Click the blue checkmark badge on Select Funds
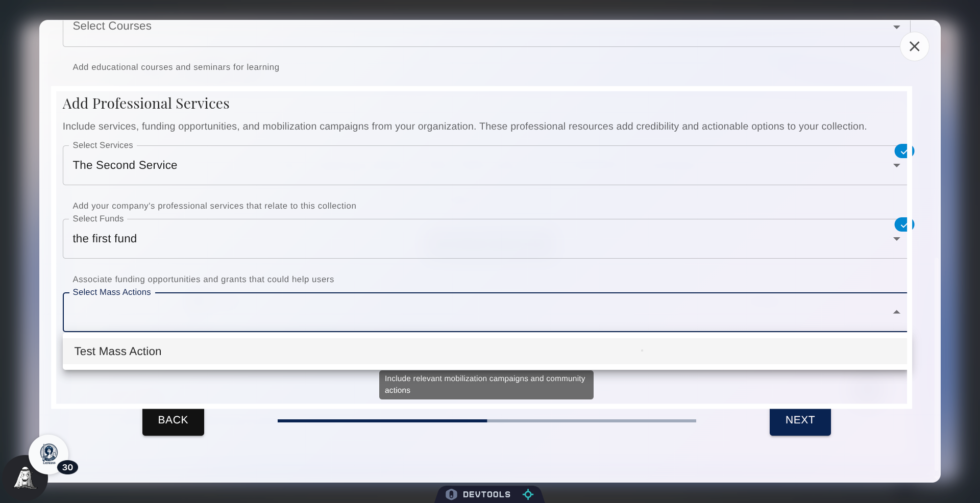Image resolution: width=980 pixels, height=503 pixels. [903, 225]
